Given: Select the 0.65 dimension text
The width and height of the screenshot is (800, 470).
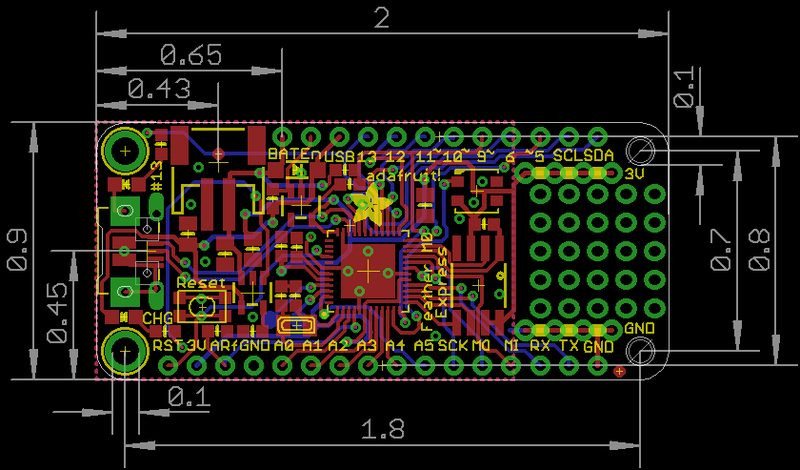Looking at the screenshot, I should (x=191, y=55).
